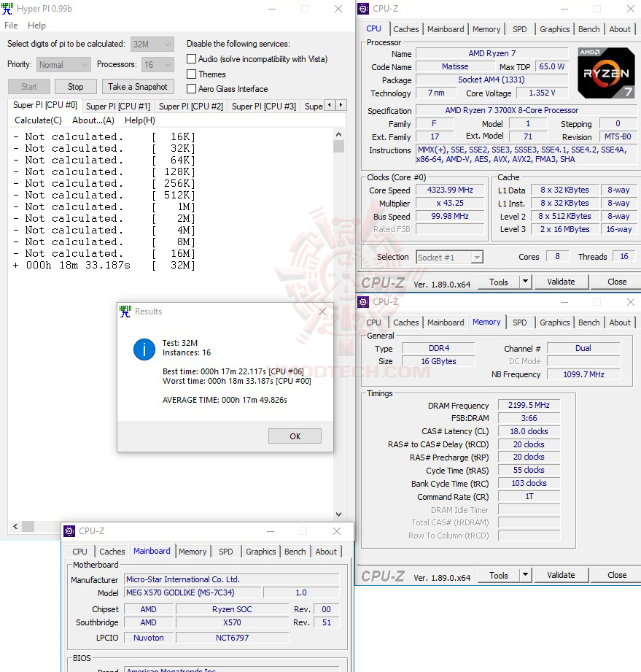
Task: Open the Priority Normal dropdown
Action: (64, 65)
